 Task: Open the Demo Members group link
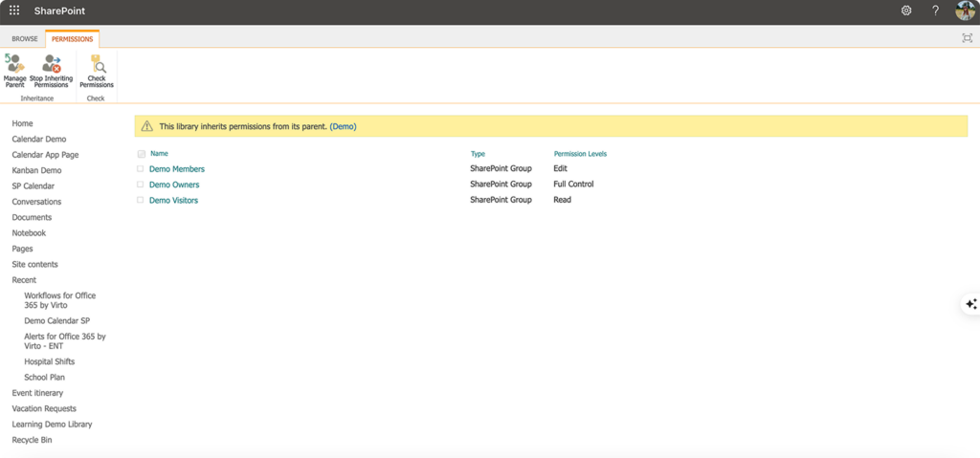[x=177, y=169]
